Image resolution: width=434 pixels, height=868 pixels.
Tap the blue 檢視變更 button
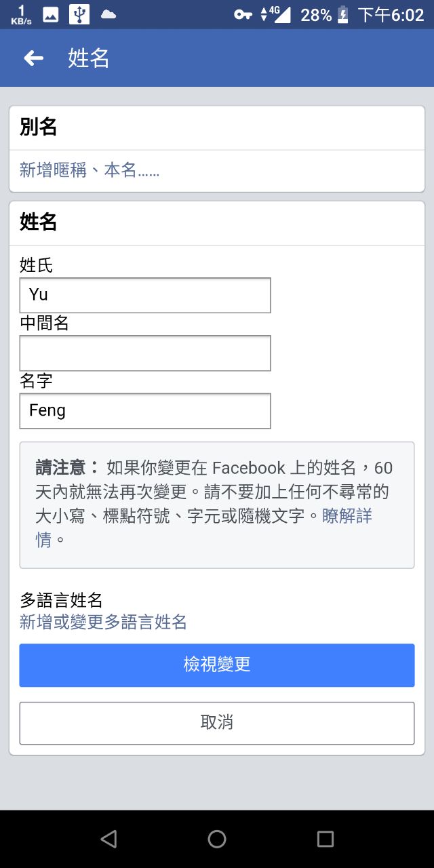pos(217,665)
